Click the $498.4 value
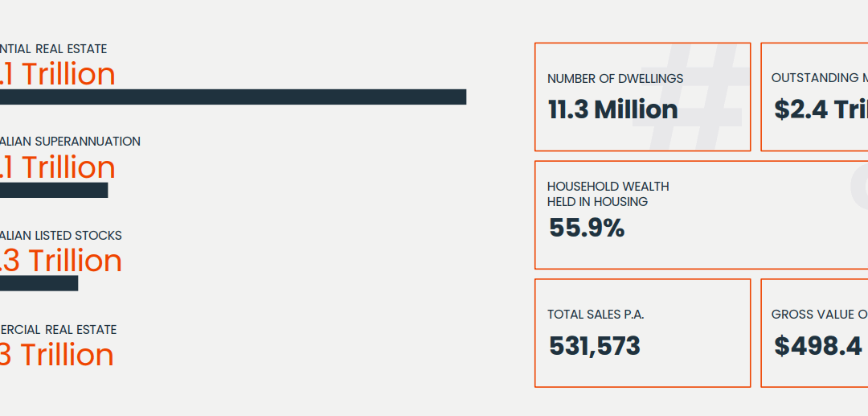The height and width of the screenshot is (416, 868). [818, 346]
